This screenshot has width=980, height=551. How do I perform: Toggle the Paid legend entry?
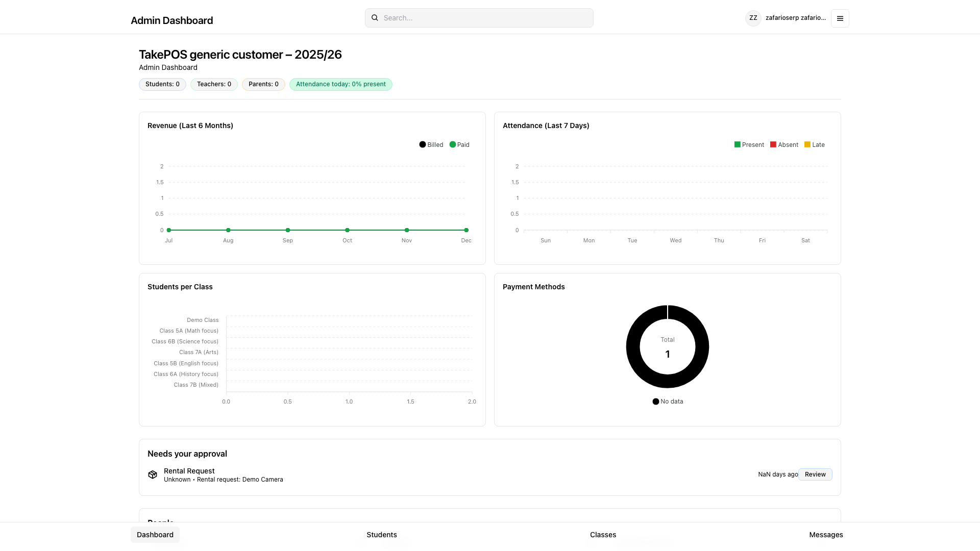click(x=459, y=145)
